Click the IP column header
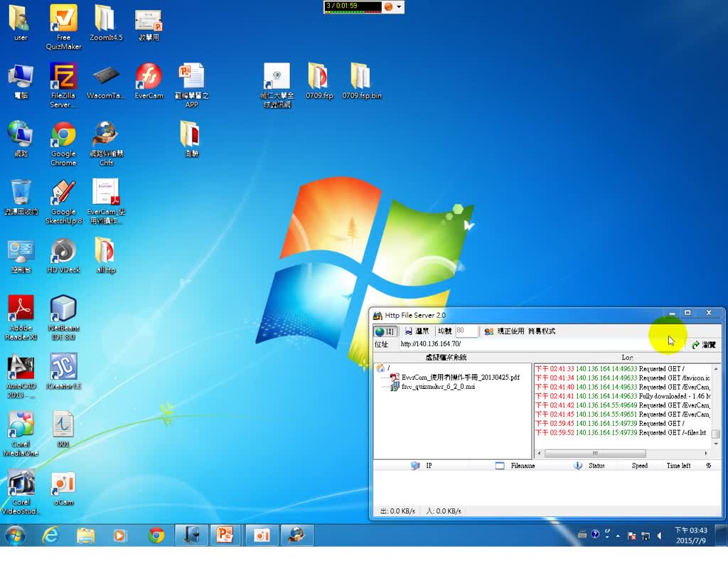Image resolution: width=728 pixels, height=583 pixels. 422,466
